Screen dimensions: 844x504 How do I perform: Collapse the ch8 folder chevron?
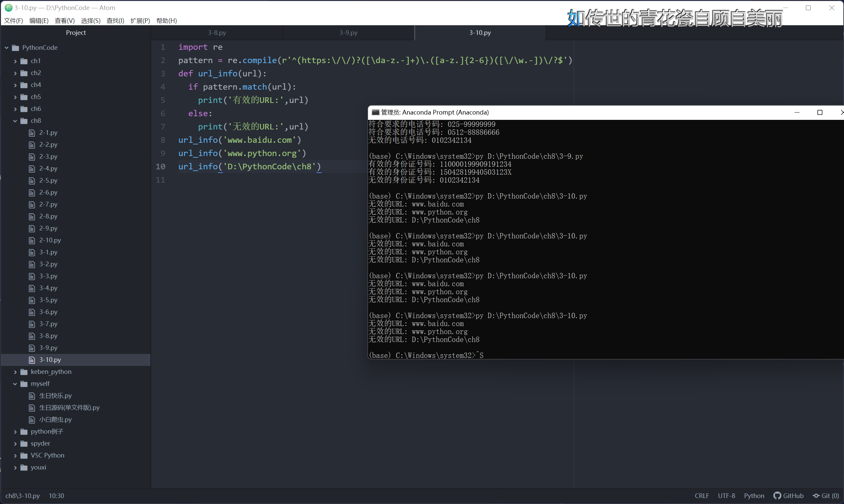[15, 121]
